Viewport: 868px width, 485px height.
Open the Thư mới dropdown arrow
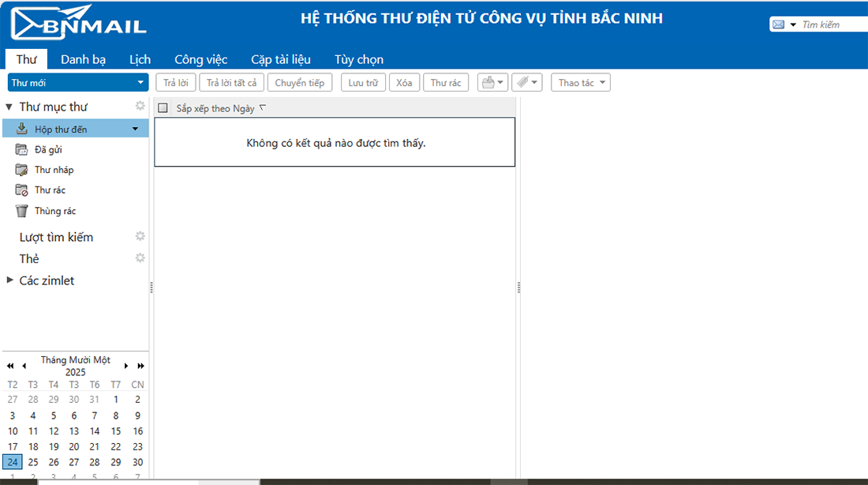point(140,83)
